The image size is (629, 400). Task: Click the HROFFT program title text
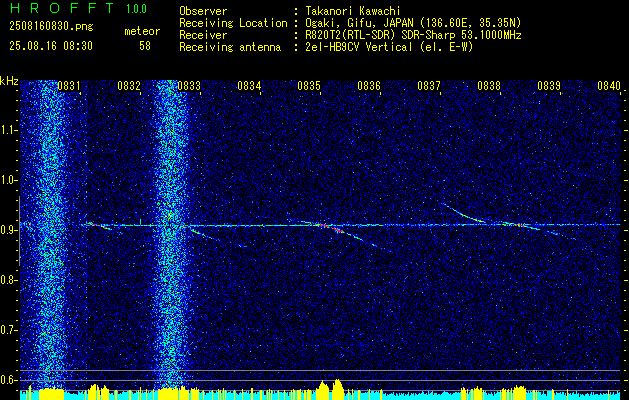(62, 8)
